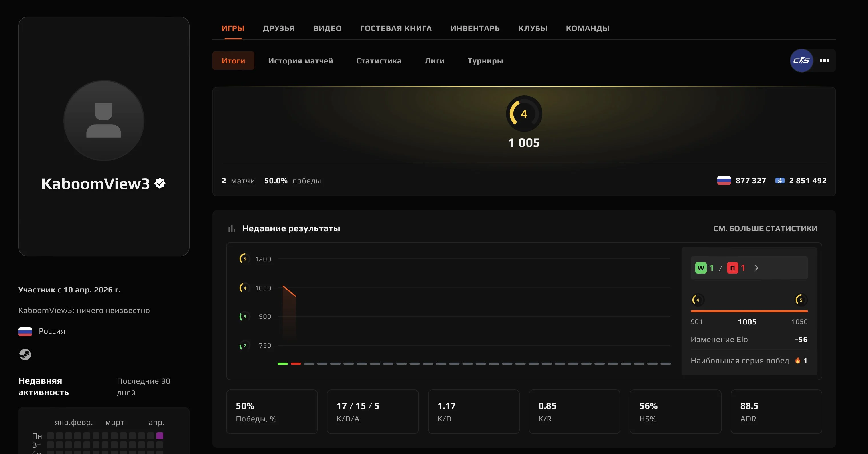This screenshot has height=454, width=868.
Task: Click the verified badge next to KaboomView3
Action: [x=160, y=184]
